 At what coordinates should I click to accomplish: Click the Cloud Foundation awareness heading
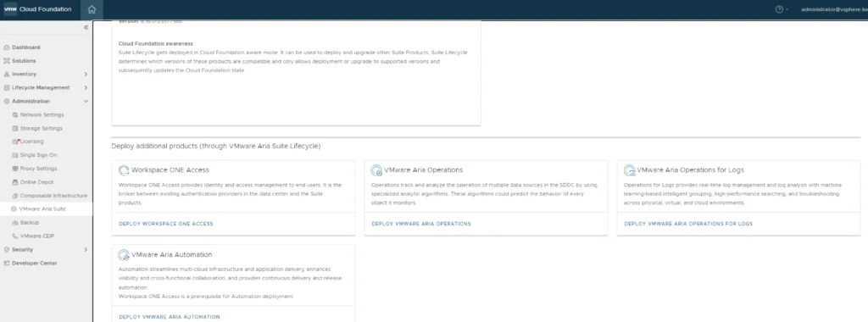tap(156, 44)
